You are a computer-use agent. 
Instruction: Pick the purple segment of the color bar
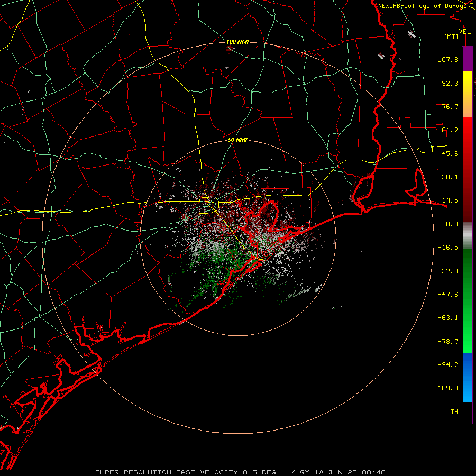coord(467,59)
